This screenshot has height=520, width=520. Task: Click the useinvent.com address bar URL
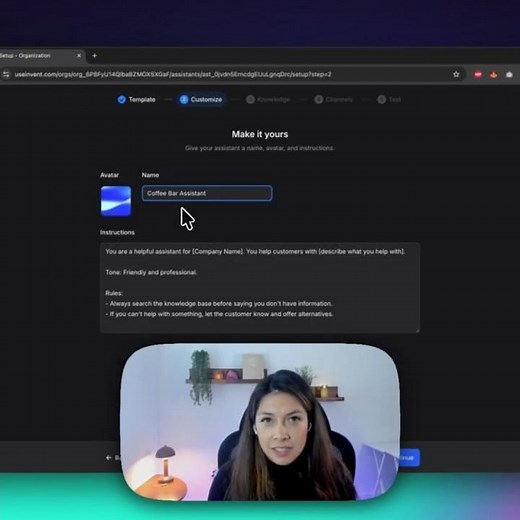pyautogui.click(x=173, y=74)
